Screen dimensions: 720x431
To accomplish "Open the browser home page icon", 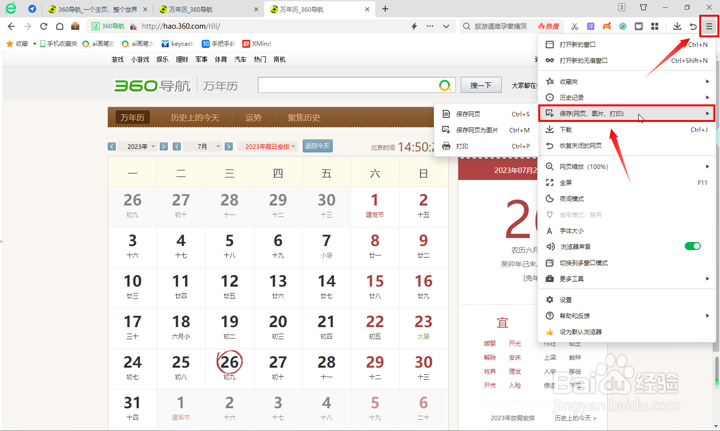I will point(60,27).
